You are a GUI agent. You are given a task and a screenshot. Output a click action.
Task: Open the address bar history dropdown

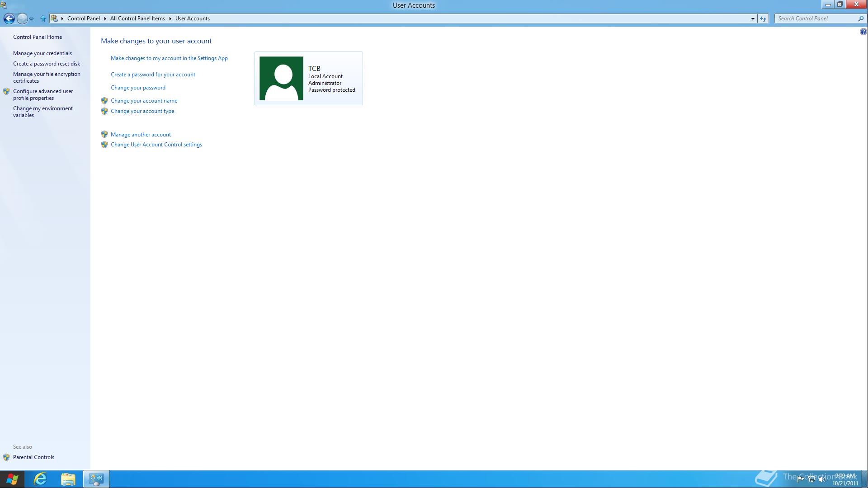point(753,19)
